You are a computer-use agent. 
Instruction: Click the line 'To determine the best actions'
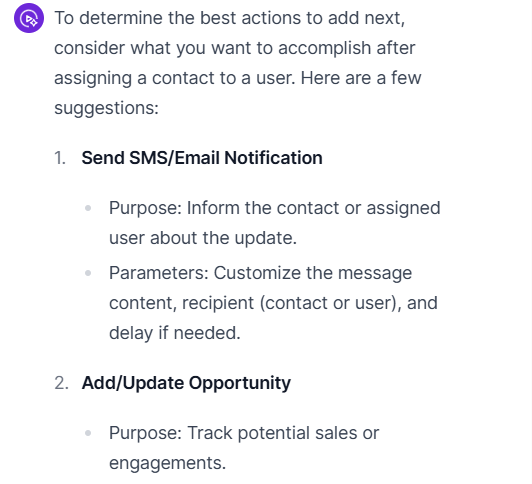[230, 18]
